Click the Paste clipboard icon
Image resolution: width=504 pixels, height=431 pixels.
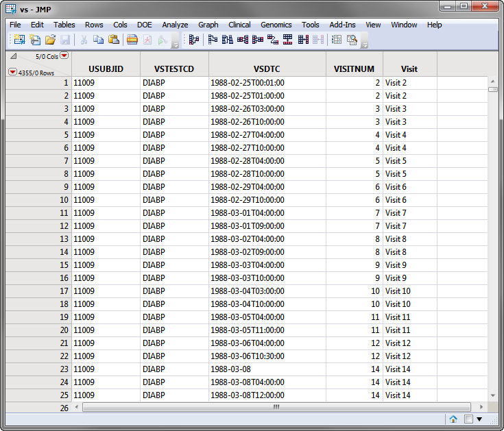click(114, 40)
